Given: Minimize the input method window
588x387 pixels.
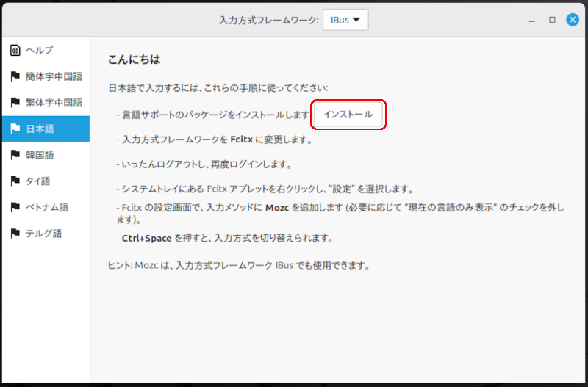Looking at the screenshot, I should click(531, 21).
